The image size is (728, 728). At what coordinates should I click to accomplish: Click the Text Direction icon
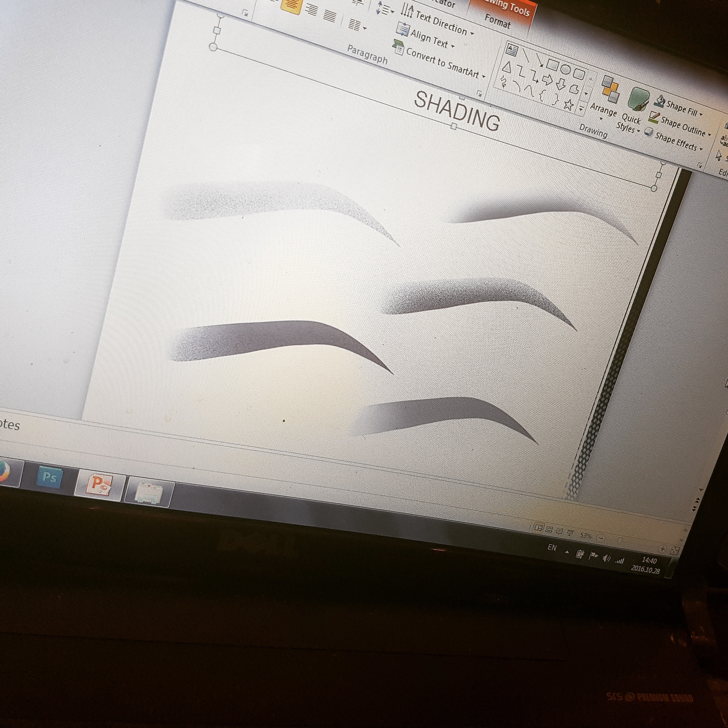point(407,10)
